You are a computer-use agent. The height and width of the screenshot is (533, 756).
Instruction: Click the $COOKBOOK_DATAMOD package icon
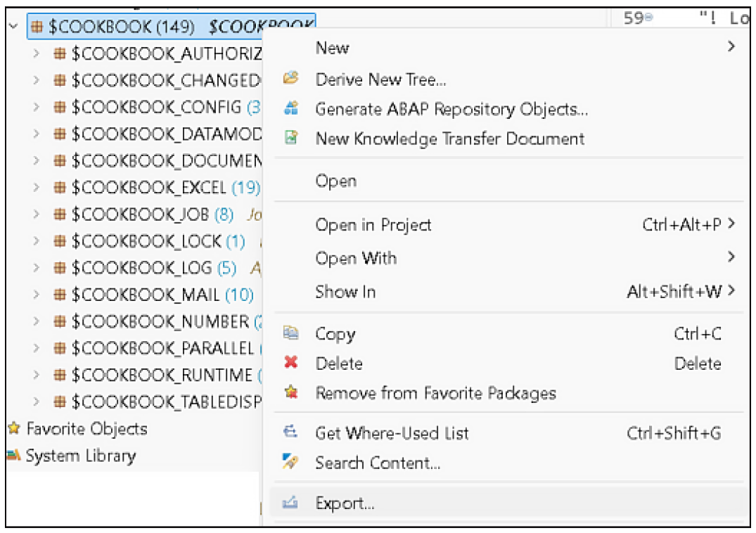tap(60, 134)
